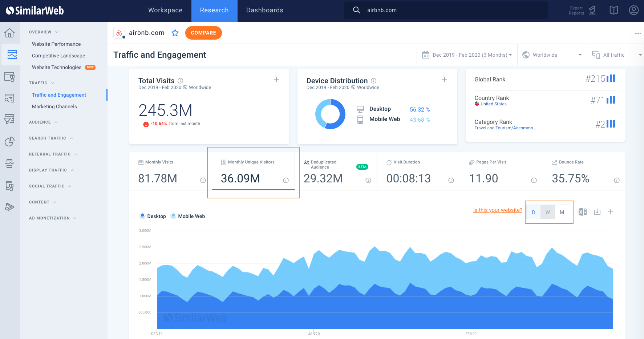Toggle the Desktop series in chart legend

[x=153, y=216]
